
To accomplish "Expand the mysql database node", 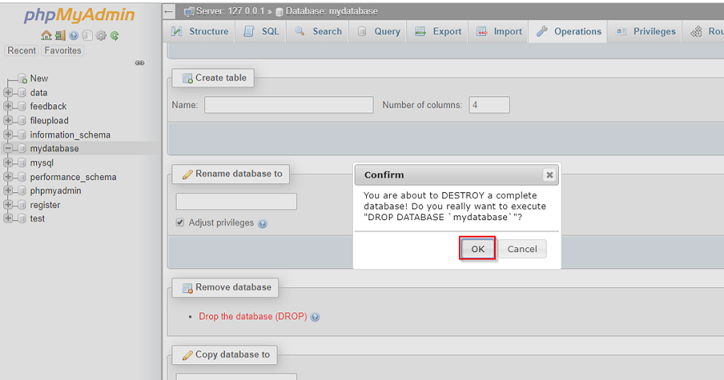I will pos(8,163).
